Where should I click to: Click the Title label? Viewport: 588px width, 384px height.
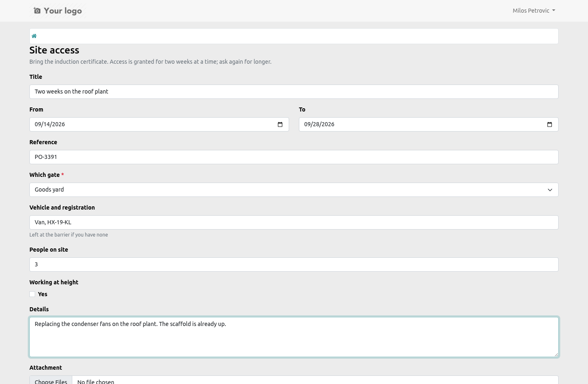[x=36, y=77]
